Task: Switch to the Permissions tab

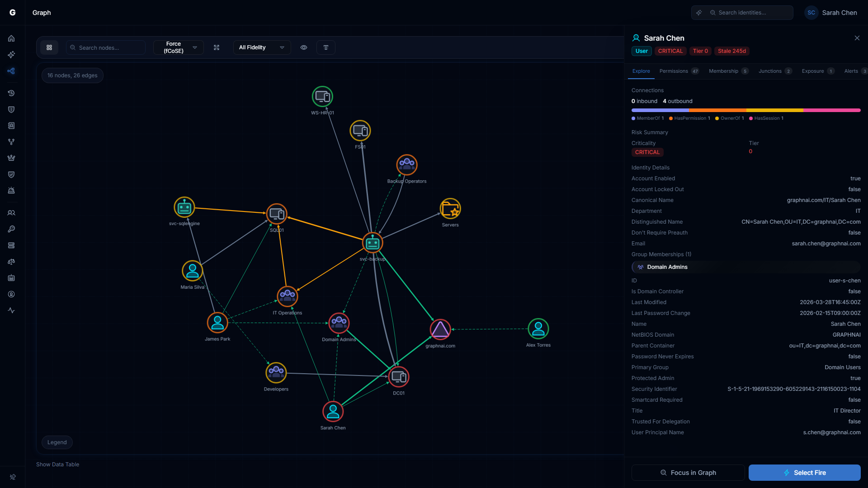Action: pos(675,71)
